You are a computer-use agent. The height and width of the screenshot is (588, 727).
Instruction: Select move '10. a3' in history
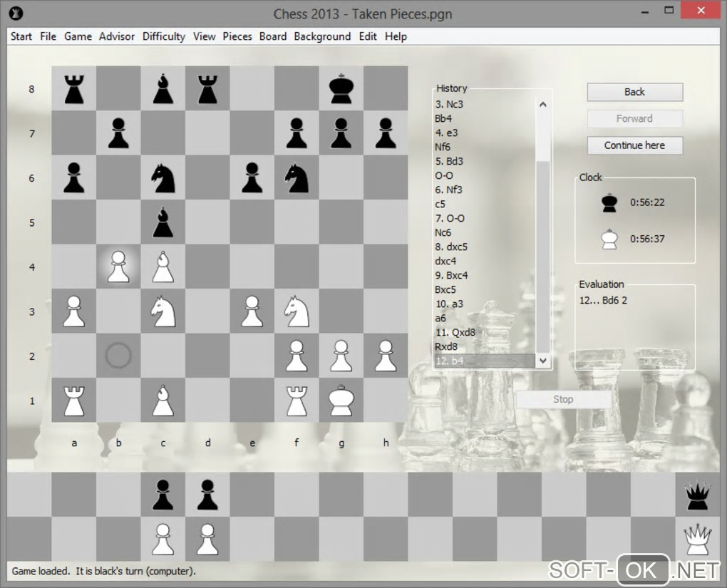pos(449,304)
